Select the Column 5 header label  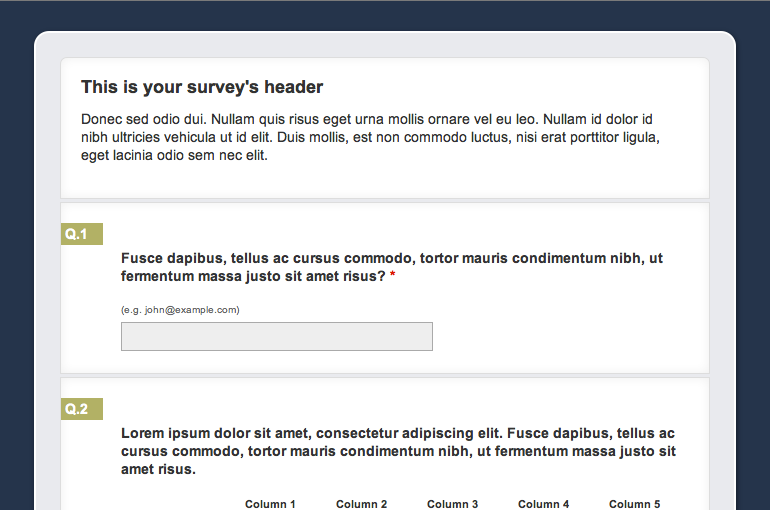click(634, 504)
